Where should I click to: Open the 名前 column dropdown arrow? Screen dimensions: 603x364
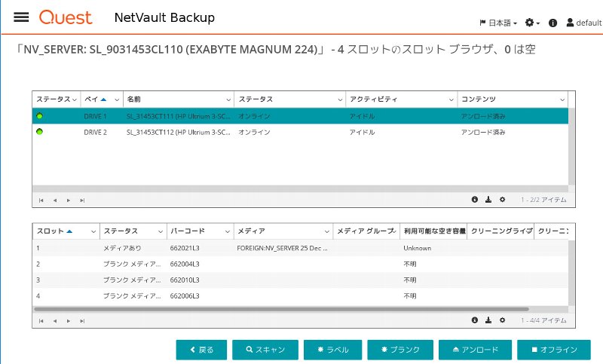pos(228,99)
